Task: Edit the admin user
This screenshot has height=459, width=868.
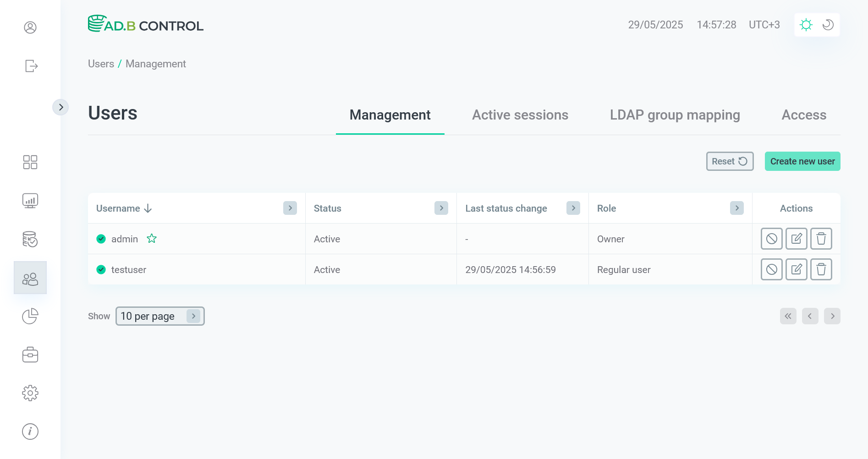Action: pos(796,239)
